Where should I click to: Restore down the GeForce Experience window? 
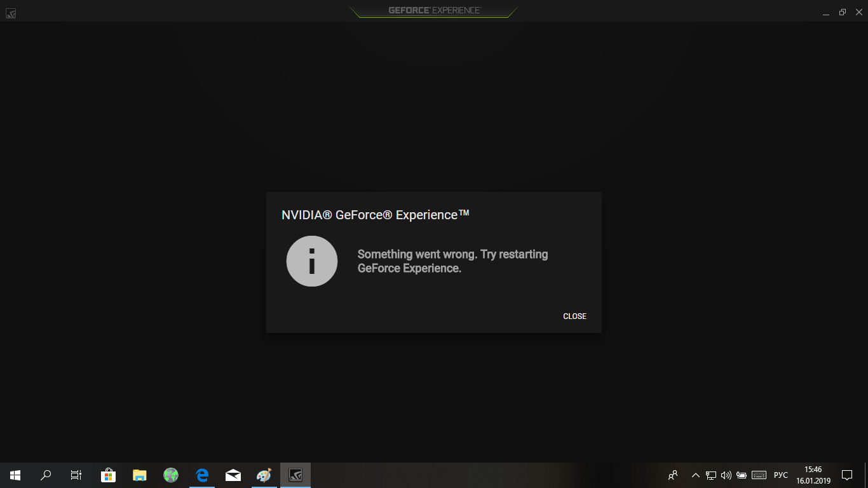[x=843, y=12]
